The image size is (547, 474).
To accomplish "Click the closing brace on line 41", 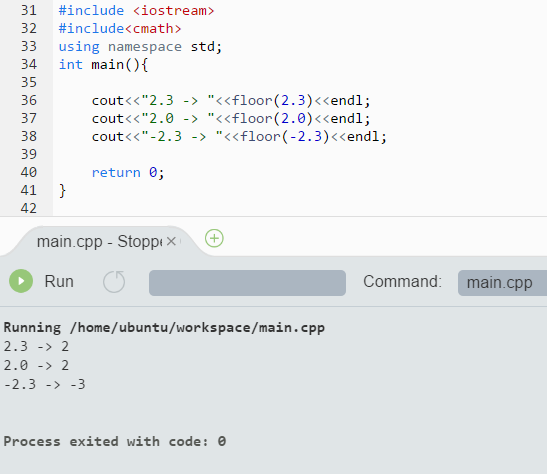I will pyautogui.click(x=62, y=191).
